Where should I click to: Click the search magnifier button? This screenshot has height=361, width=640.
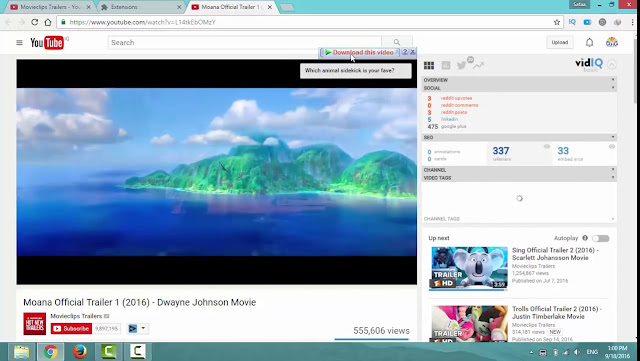(397, 42)
